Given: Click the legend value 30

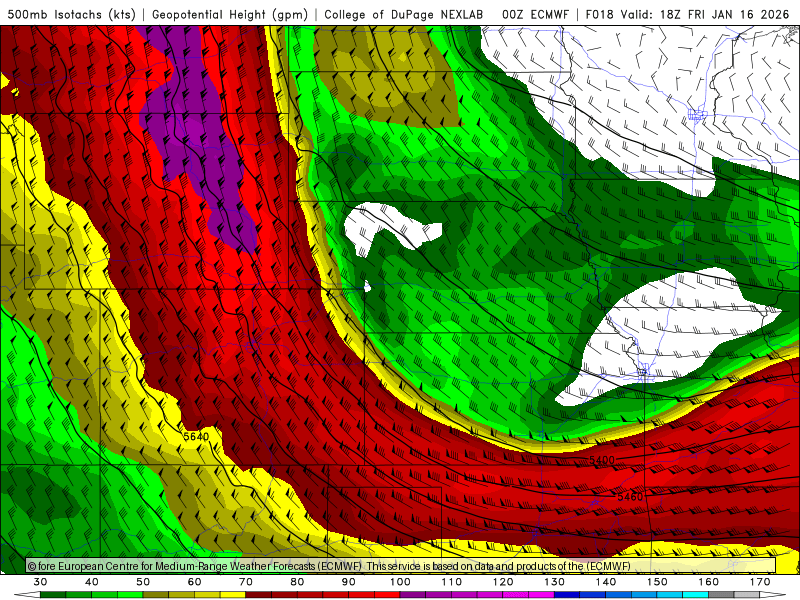Looking at the screenshot, I should click(40, 582).
